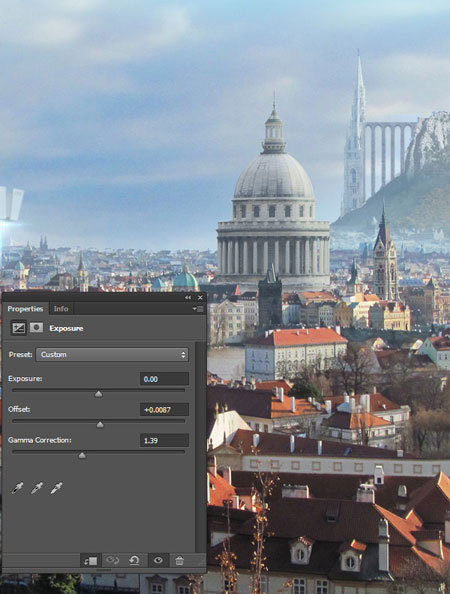Delete the adjustment layer with trash icon
The width and height of the screenshot is (450, 594).
click(180, 560)
